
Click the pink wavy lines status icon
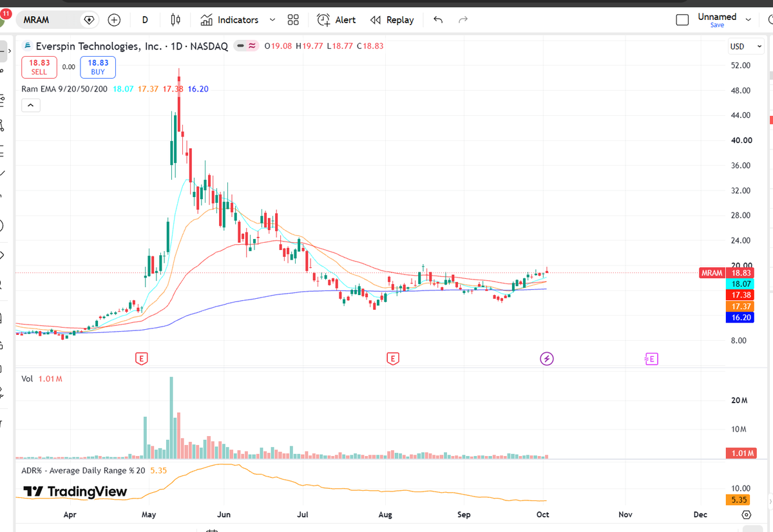coord(252,46)
